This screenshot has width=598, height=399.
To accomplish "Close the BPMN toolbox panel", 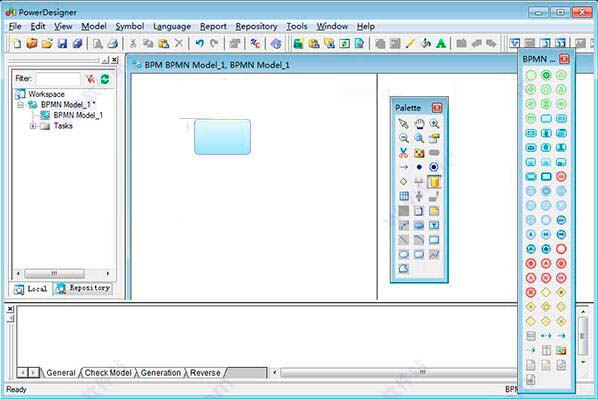I will pyautogui.click(x=564, y=59).
